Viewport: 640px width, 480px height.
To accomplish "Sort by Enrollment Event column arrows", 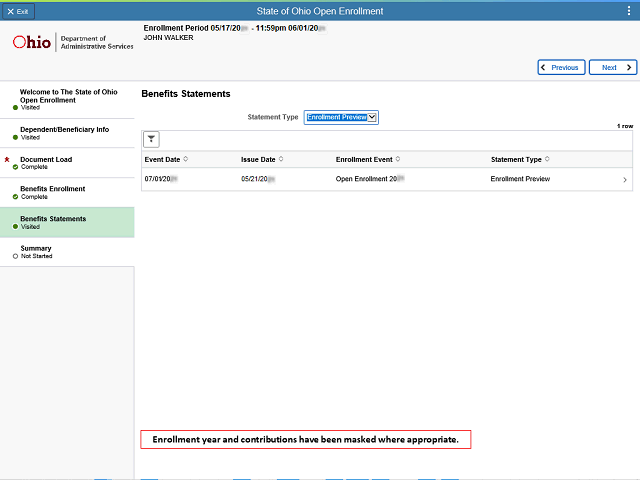I will point(398,159).
